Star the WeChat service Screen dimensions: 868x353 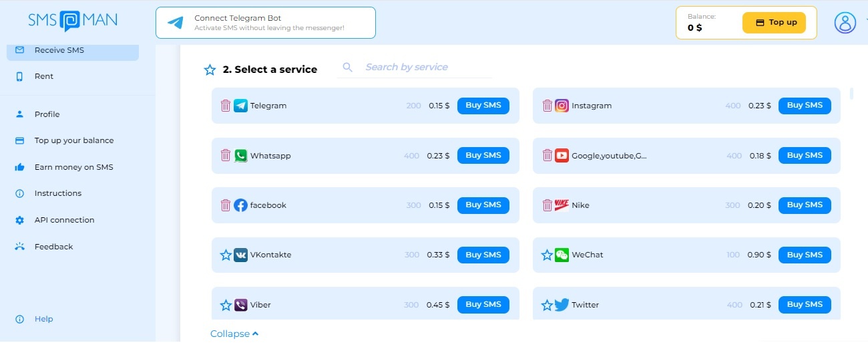point(547,255)
